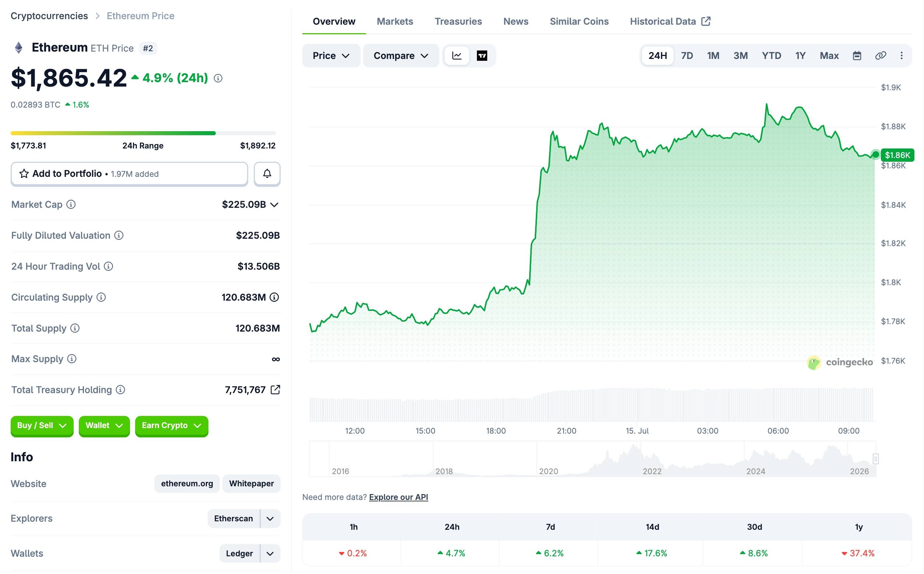Open the Whitepaper link
924x574 pixels.
pos(251,484)
